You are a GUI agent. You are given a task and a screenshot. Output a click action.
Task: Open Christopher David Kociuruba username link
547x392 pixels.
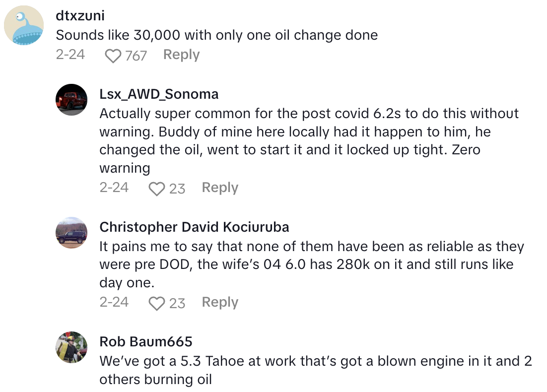[x=194, y=227]
